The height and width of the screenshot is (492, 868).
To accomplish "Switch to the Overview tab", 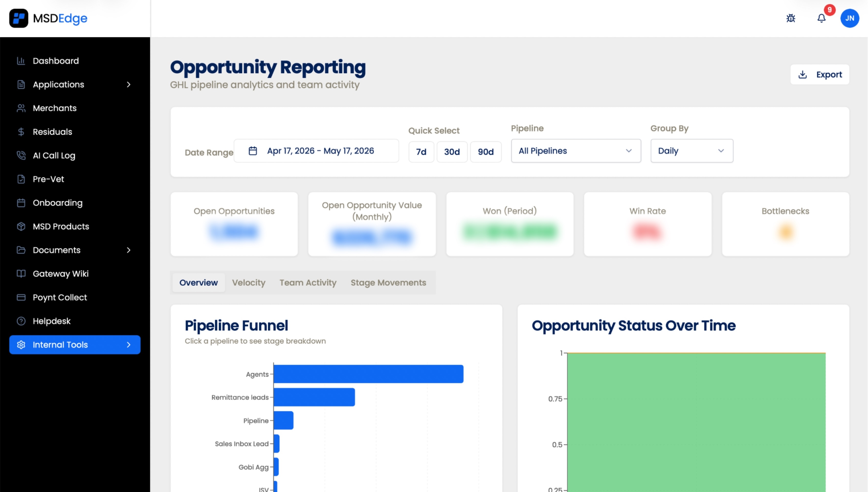I will tap(199, 282).
